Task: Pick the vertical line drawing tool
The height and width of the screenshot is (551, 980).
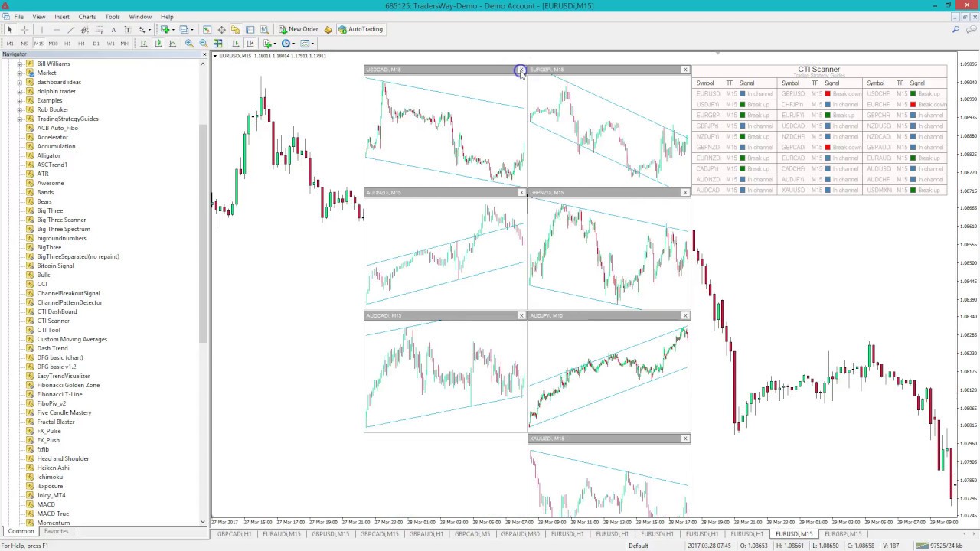Action: (x=42, y=29)
